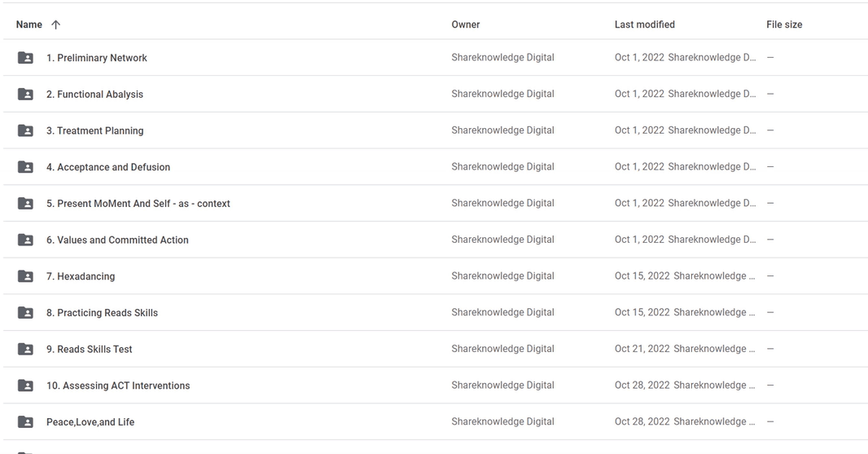Click shared folder icon beside Functional Abalysis
Image resolution: width=868 pixels, height=454 pixels.
[26, 95]
